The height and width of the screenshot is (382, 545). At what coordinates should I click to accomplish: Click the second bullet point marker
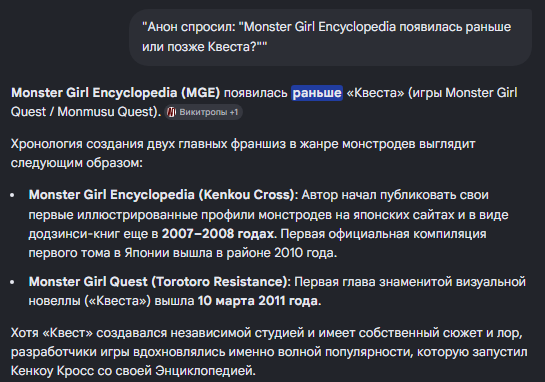pyautogui.click(x=13, y=282)
